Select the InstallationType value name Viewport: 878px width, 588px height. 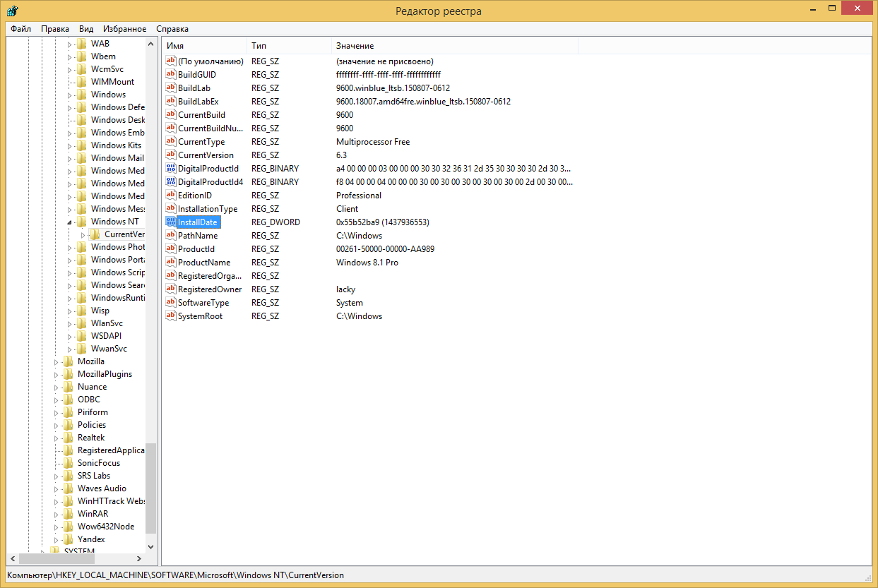208,208
